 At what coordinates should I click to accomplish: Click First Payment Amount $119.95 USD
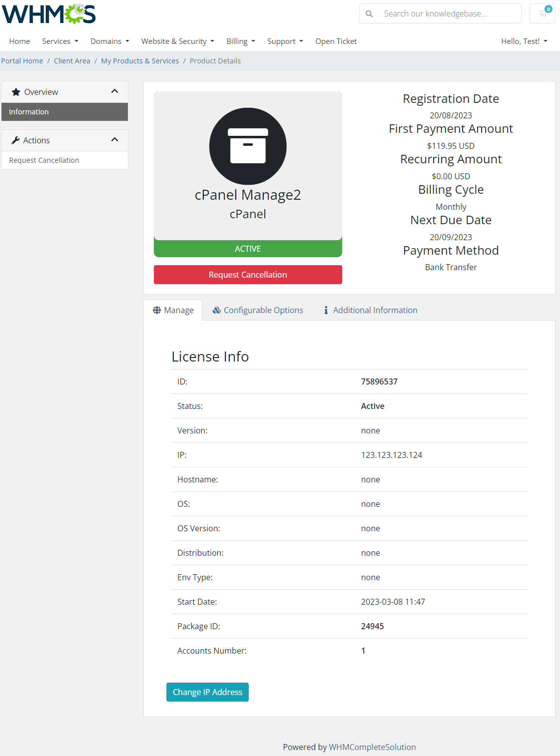click(x=451, y=146)
